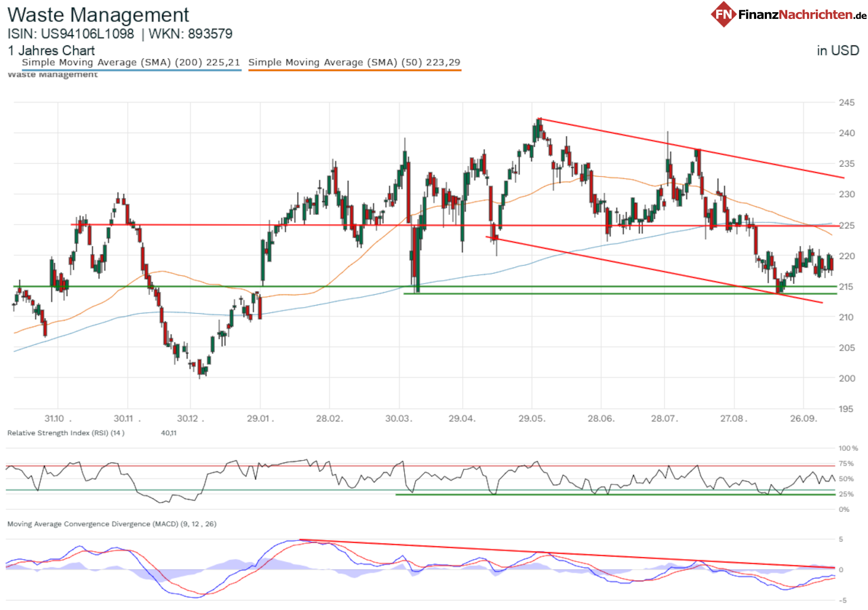Viewport: 868px width, 610px height.
Task: Click the MACD (9, 12, 26) indicator label
Action: pyautogui.click(x=111, y=524)
